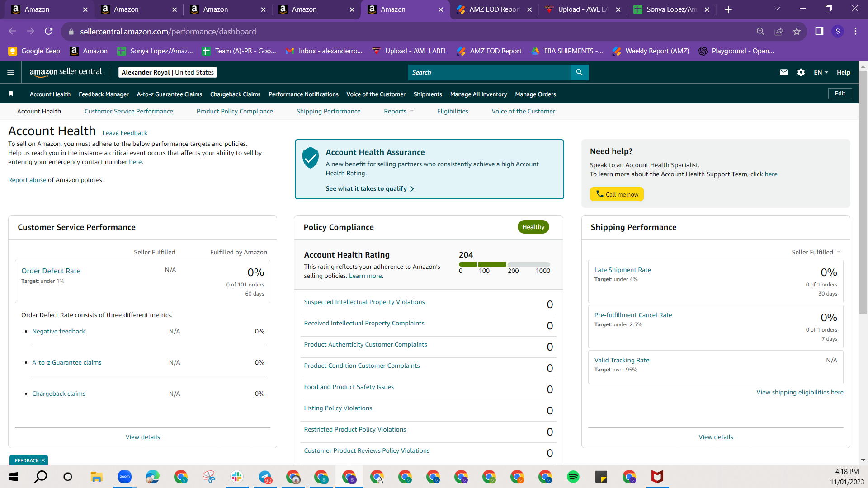This screenshot has height=488, width=868.
Task: Click the page vertical scrollbar
Action: tap(863, 192)
